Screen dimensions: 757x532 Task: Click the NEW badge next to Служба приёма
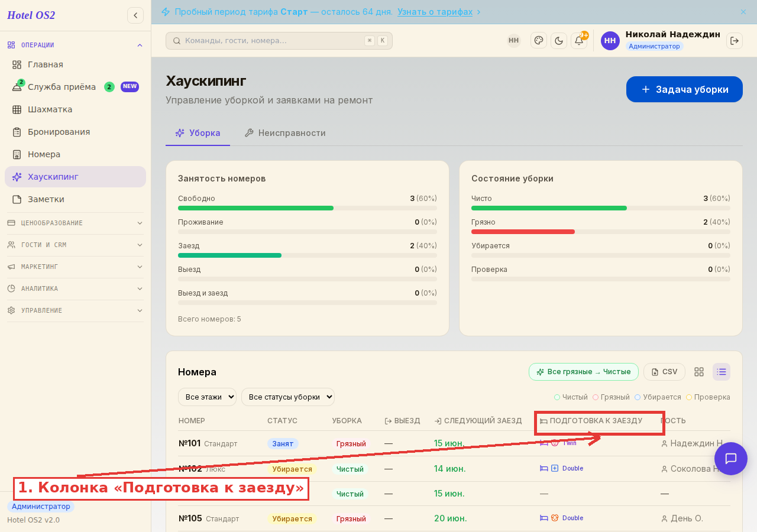tap(130, 86)
